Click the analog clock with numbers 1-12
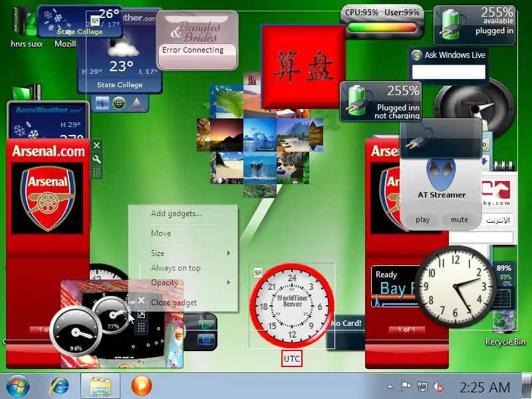 coord(455,287)
